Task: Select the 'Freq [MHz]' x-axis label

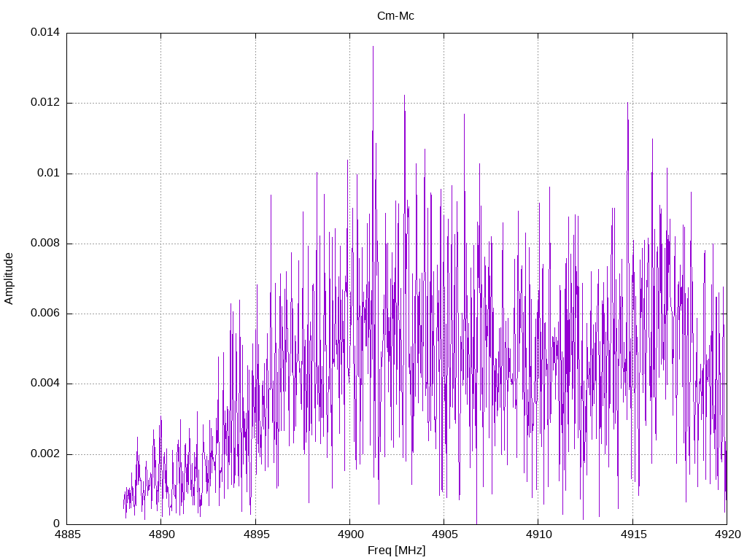Action: coord(396,551)
